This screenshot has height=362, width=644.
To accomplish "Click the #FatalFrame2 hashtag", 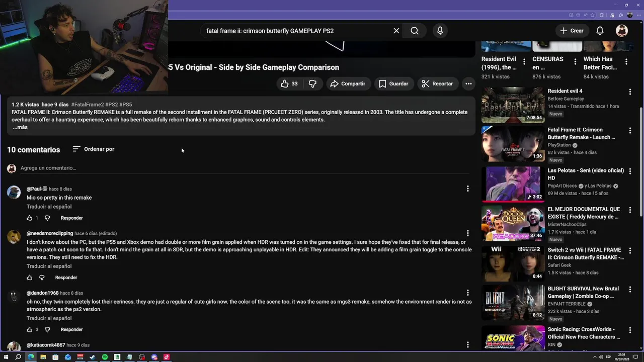I will coord(88,105).
